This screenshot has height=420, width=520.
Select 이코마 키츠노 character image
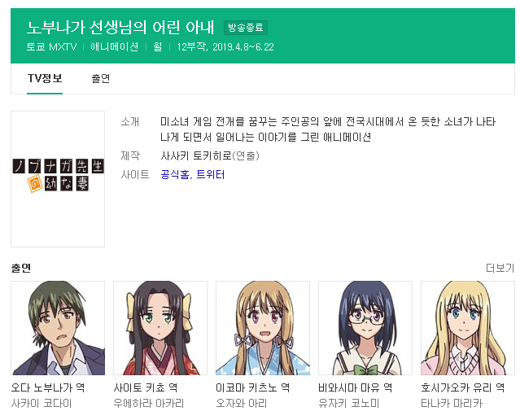pos(263,328)
